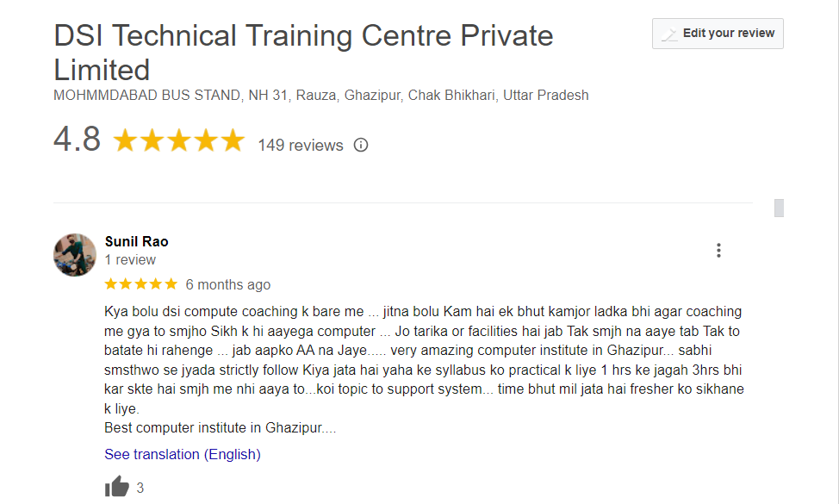Click the pencil icon beside Edit your review

coord(668,34)
